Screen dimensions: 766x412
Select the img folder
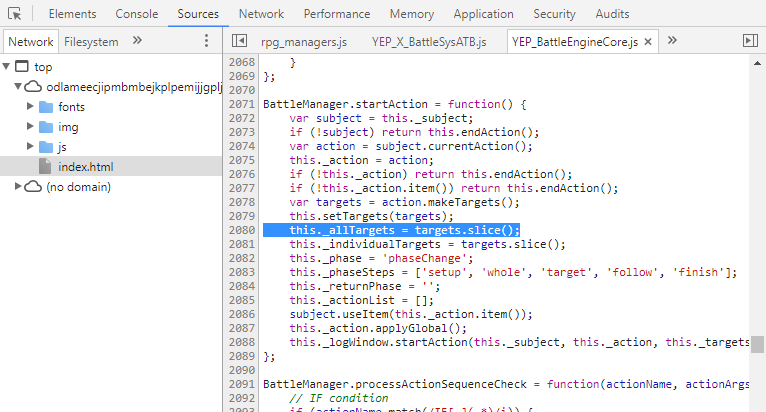pyautogui.click(x=68, y=127)
